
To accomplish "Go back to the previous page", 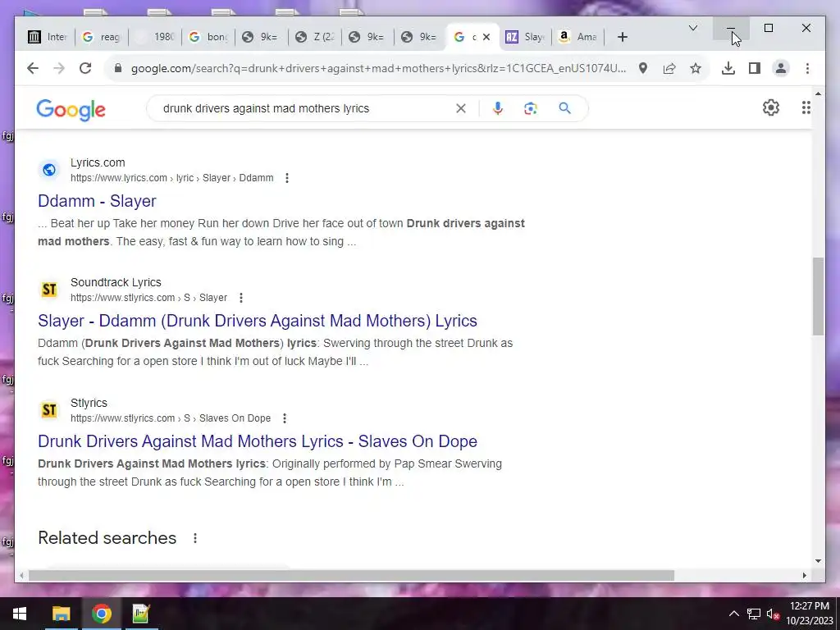I will tap(33, 68).
